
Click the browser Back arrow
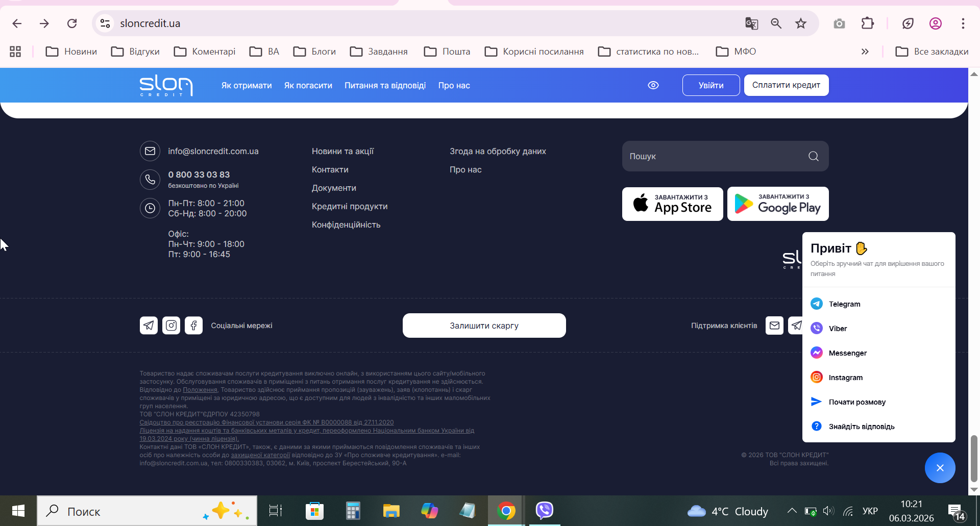pyautogui.click(x=17, y=23)
